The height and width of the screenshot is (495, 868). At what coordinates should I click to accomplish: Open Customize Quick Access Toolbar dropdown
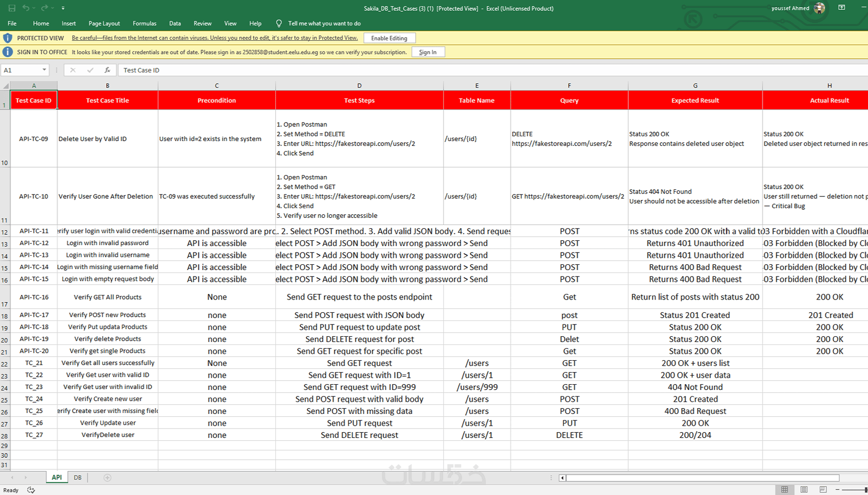(63, 8)
